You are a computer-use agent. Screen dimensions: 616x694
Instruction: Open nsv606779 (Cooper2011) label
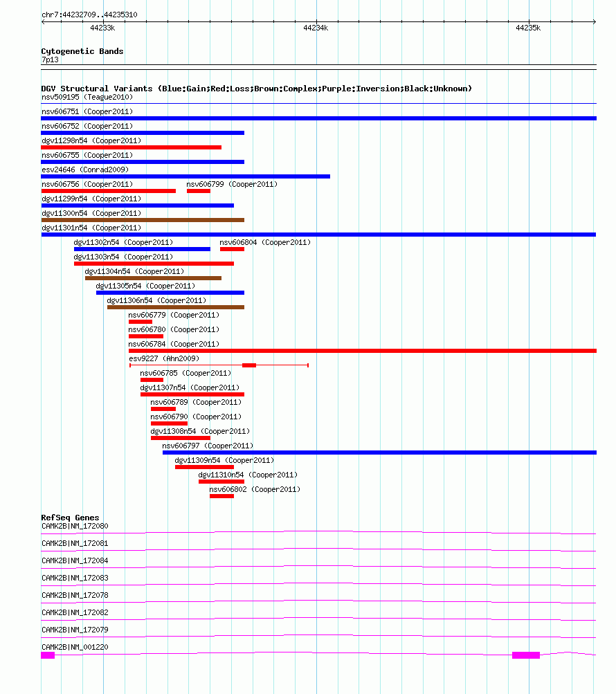pos(174,315)
